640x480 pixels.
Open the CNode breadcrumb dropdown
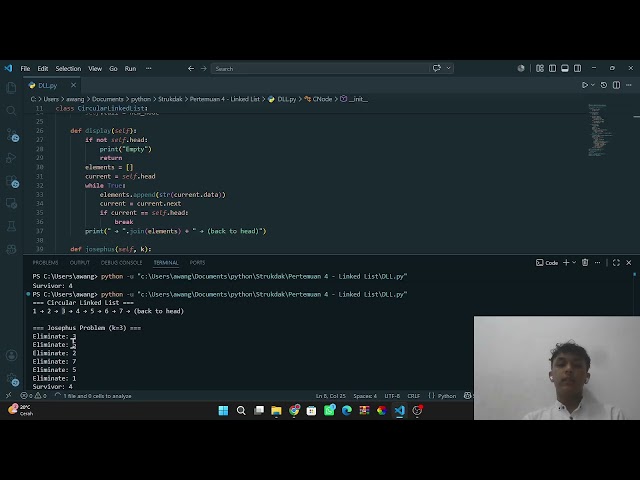coord(318,99)
